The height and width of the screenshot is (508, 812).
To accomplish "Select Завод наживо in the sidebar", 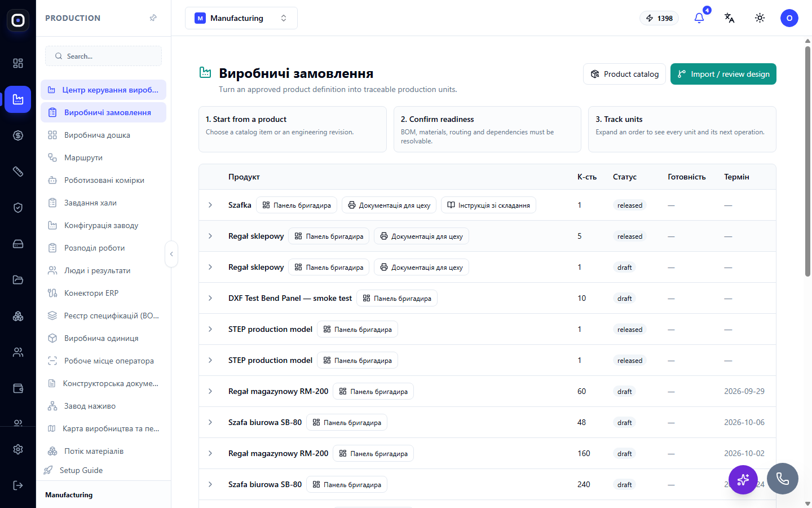I will (104, 406).
